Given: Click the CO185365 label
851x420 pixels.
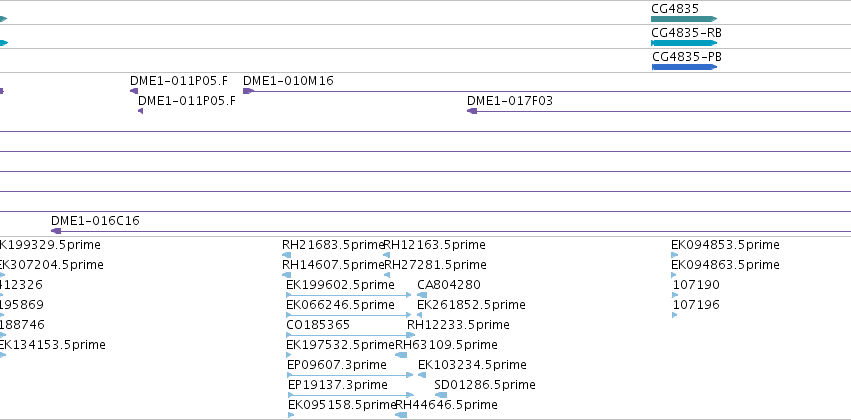Looking at the screenshot, I should [x=318, y=325].
